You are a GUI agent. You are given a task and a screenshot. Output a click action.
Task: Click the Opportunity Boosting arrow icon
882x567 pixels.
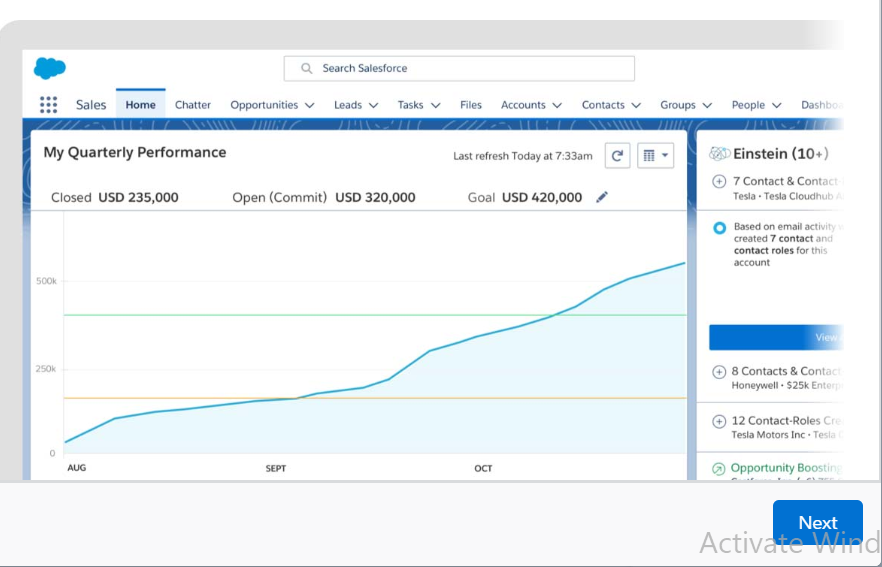719,469
